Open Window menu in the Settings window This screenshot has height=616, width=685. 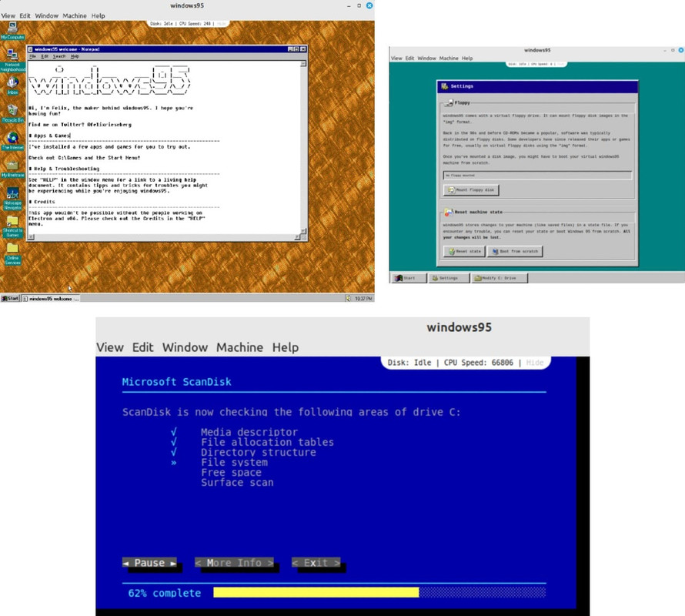pos(426,59)
